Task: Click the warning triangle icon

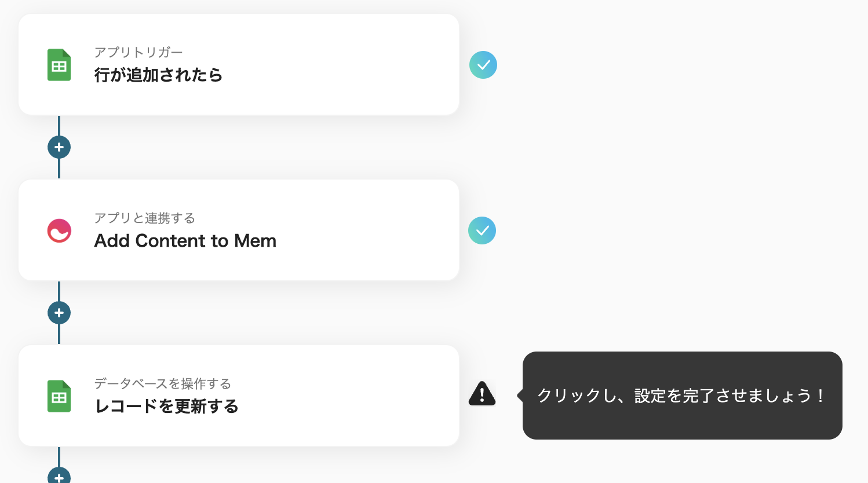Action: pyautogui.click(x=482, y=394)
